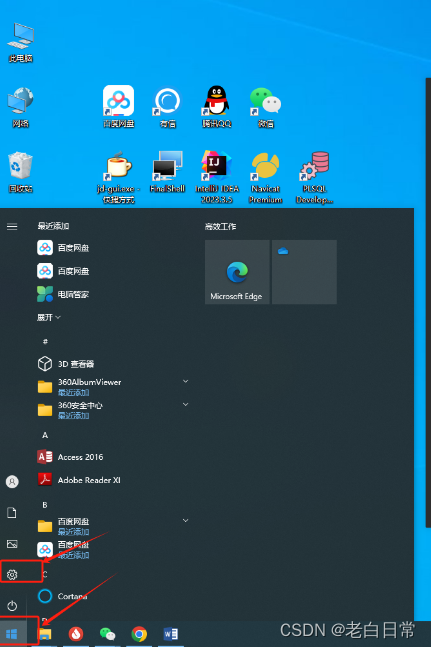Open the Pictures icon in Start sidebar

point(12,544)
